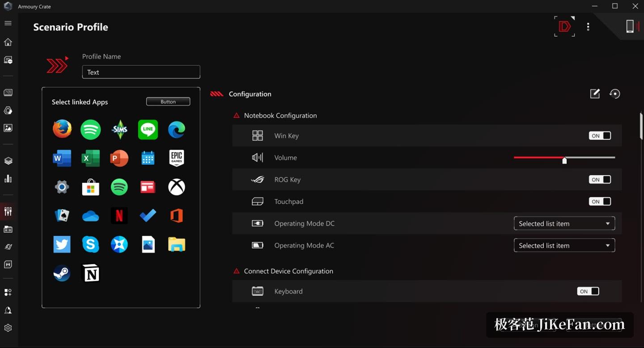644x348 pixels.
Task: Select the Notion app icon
Action: click(90, 273)
